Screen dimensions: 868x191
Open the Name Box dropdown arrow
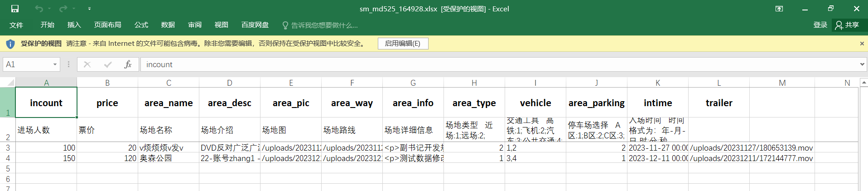click(x=55, y=64)
